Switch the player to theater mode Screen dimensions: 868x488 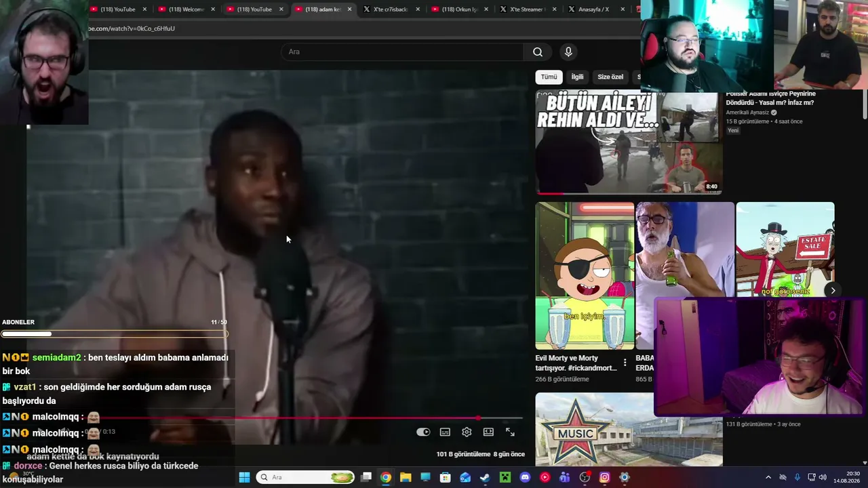tap(488, 432)
